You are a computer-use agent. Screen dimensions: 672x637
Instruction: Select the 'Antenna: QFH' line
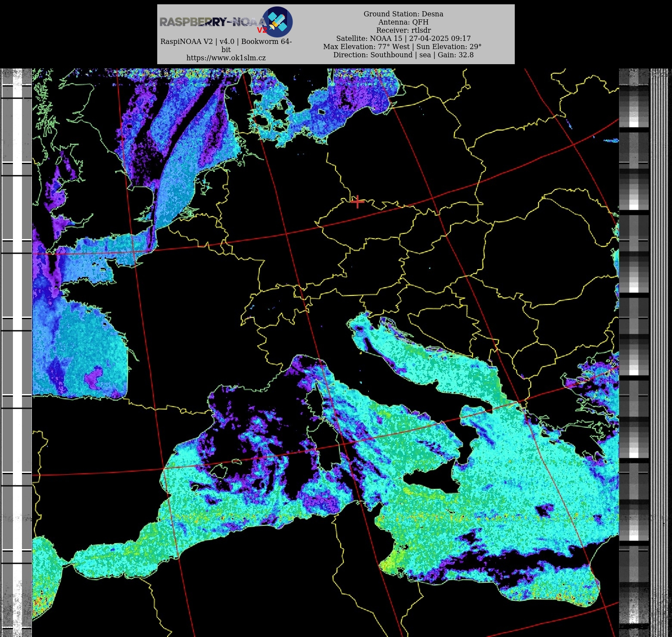tap(403, 22)
